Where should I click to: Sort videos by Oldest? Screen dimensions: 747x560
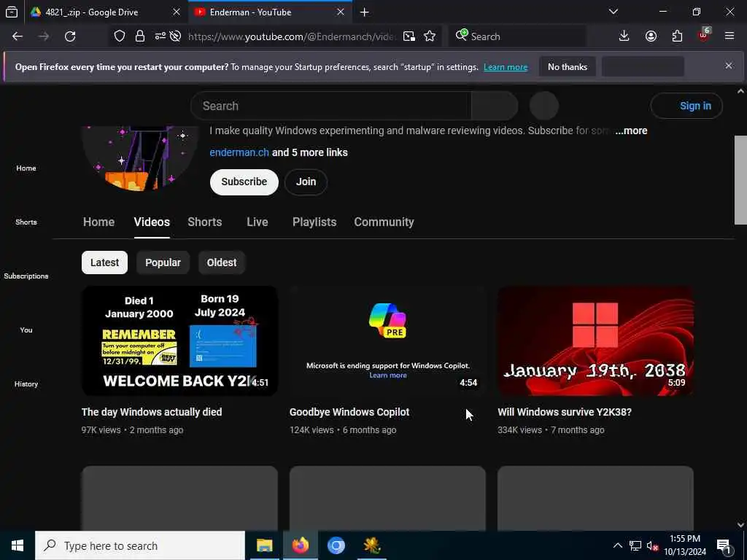(x=222, y=262)
